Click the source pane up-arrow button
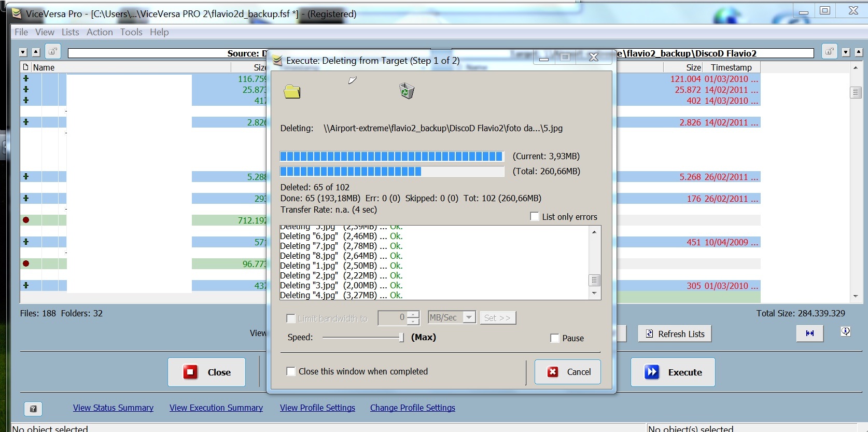Image resolution: width=868 pixels, height=432 pixels. [36, 52]
